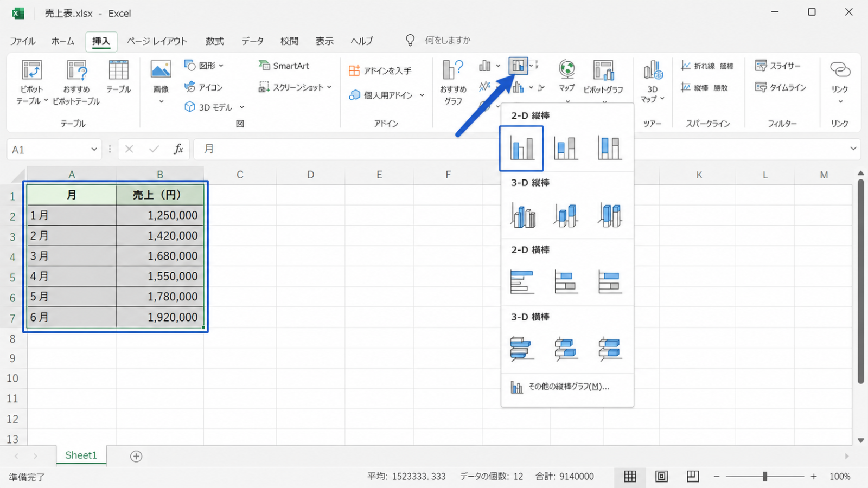Expand the 図形 shapes dropdown
The width and height of the screenshot is (868, 488).
click(x=221, y=66)
